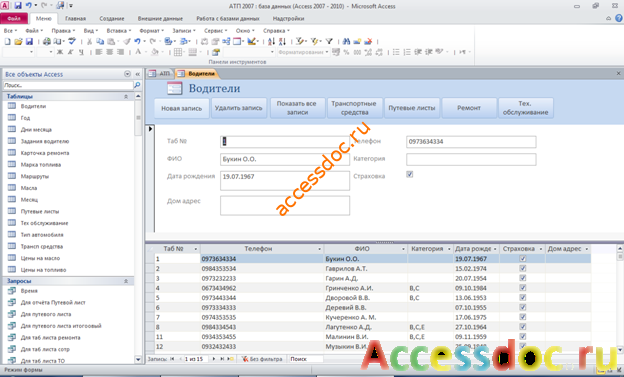Click the gridlines icon in formatting toolbar
Viewport: 624px width, 377px height.
[x=178, y=52]
